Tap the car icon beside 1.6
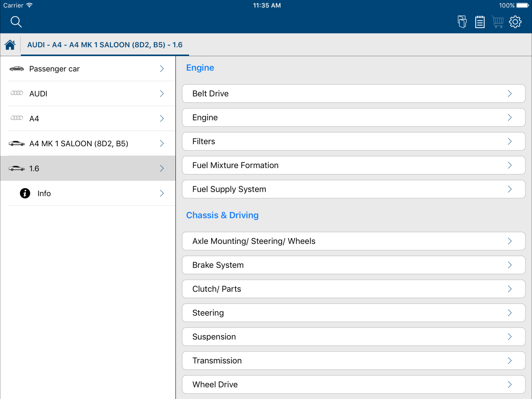The height and width of the screenshot is (399, 532). (17, 168)
